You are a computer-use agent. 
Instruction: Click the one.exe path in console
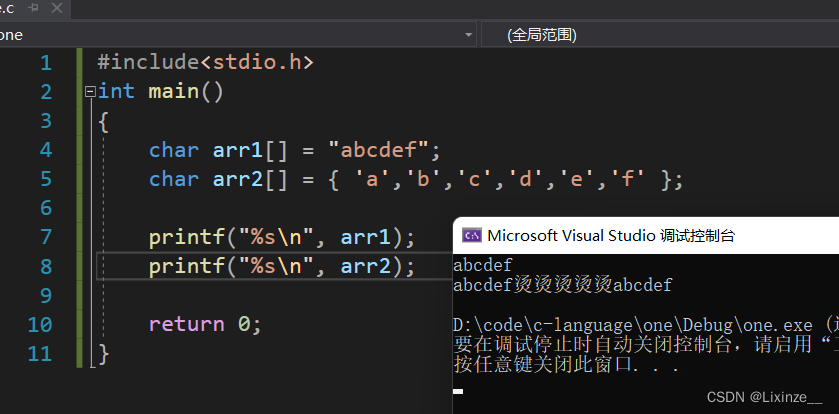coord(640,325)
